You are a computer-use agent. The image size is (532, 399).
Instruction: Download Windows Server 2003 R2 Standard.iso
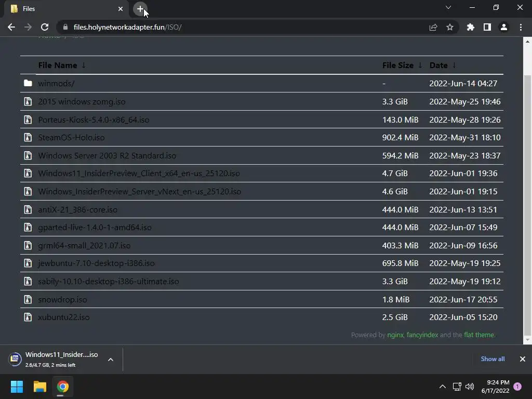pos(107,156)
